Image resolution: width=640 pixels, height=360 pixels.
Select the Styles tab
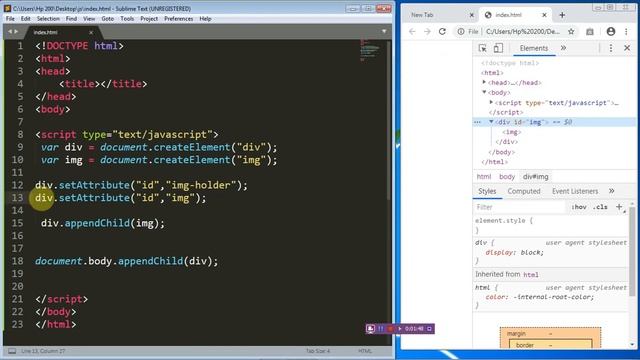point(487,191)
